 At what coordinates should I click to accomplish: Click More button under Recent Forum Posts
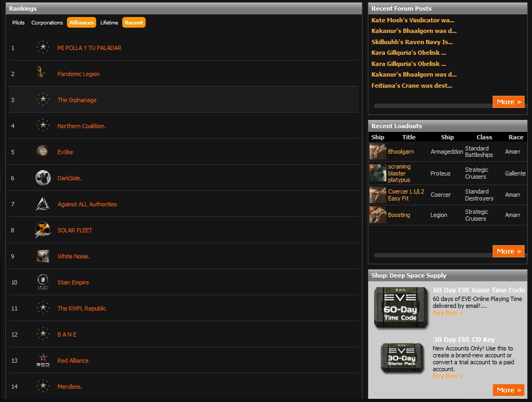[x=508, y=102]
